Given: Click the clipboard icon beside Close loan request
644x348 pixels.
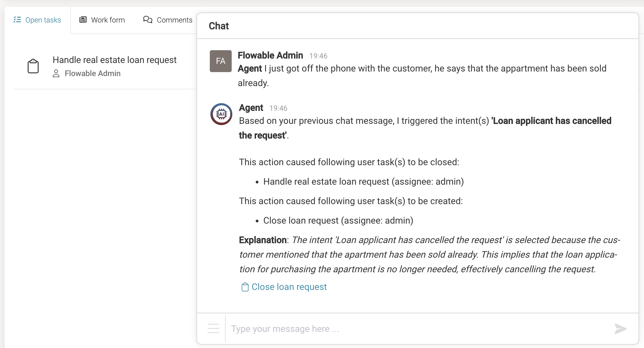Looking at the screenshot, I should pyautogui.click(x=245, y=287).
